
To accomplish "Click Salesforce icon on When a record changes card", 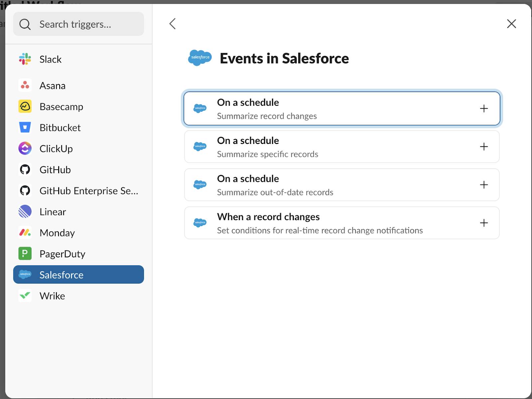I will click(x=200, y=223).
